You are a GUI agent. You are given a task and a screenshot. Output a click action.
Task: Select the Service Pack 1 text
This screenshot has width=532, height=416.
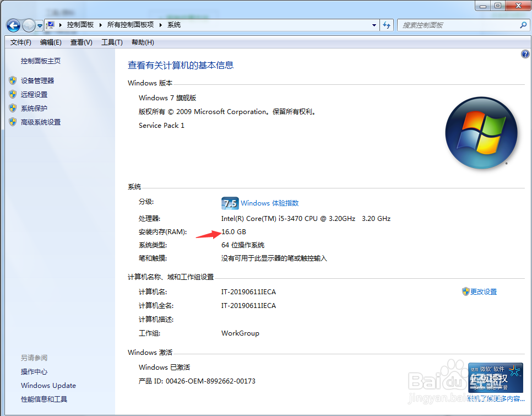click(161, 126)
